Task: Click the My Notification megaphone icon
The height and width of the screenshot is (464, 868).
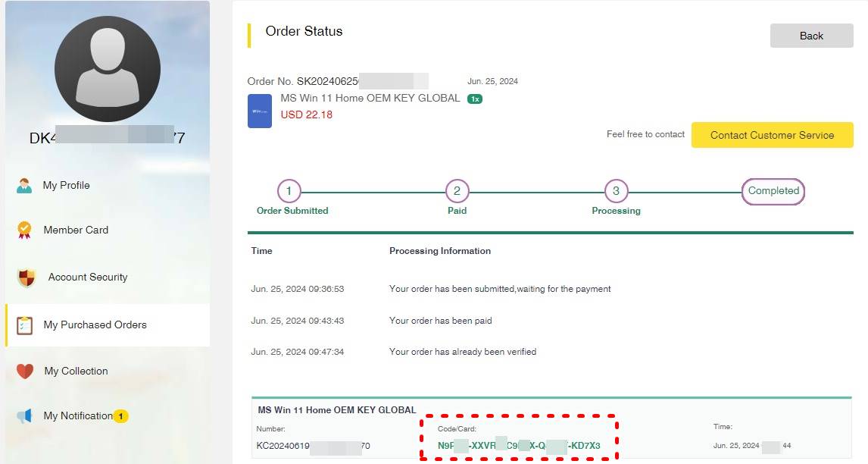Action: [x=24, y=415]
